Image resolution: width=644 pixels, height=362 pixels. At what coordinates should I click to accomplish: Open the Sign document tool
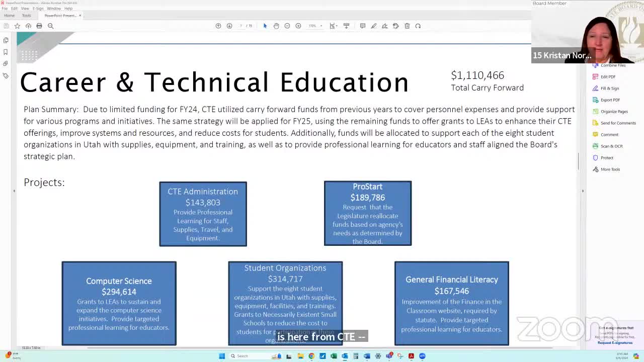tap(385, 26)
